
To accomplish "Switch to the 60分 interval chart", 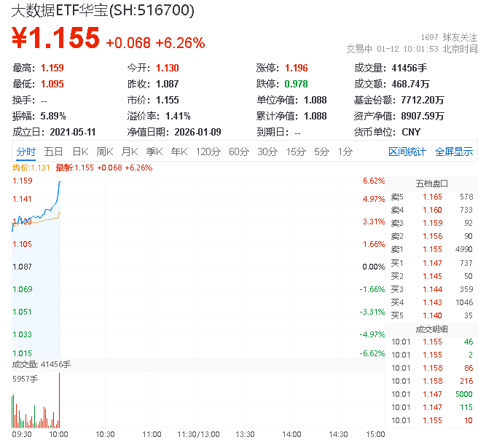I will (239, 152).
